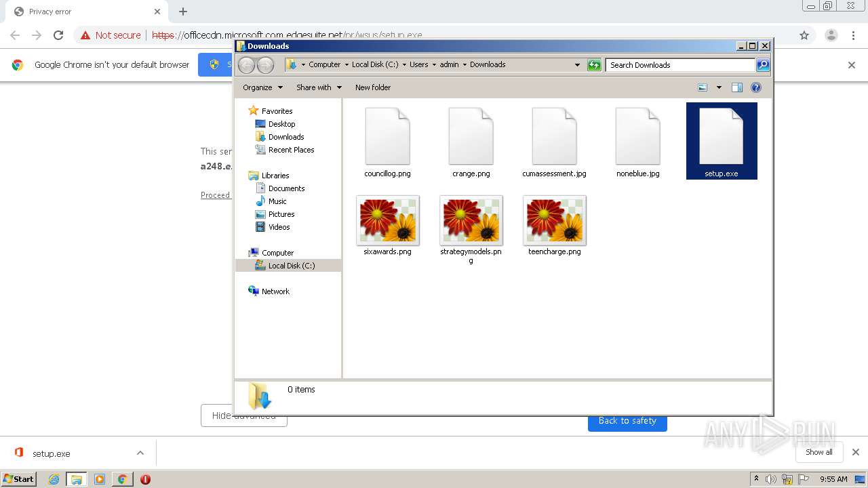
Task: Select the sixawards.png thumbnail
Action: click(387, 220)
